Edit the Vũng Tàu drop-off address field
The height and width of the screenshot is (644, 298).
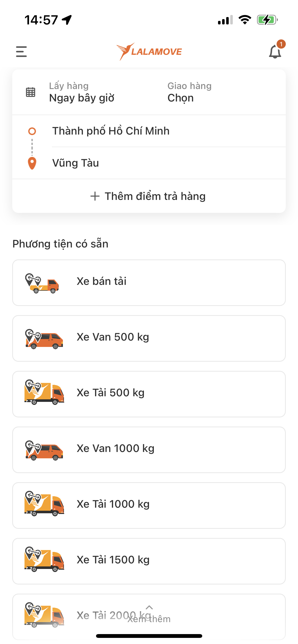(169, 163)
